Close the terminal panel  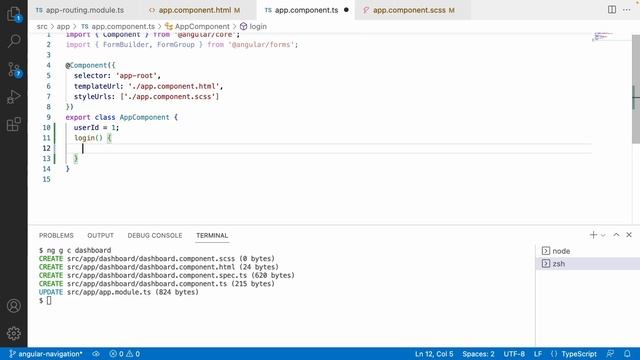coord(629,235)
